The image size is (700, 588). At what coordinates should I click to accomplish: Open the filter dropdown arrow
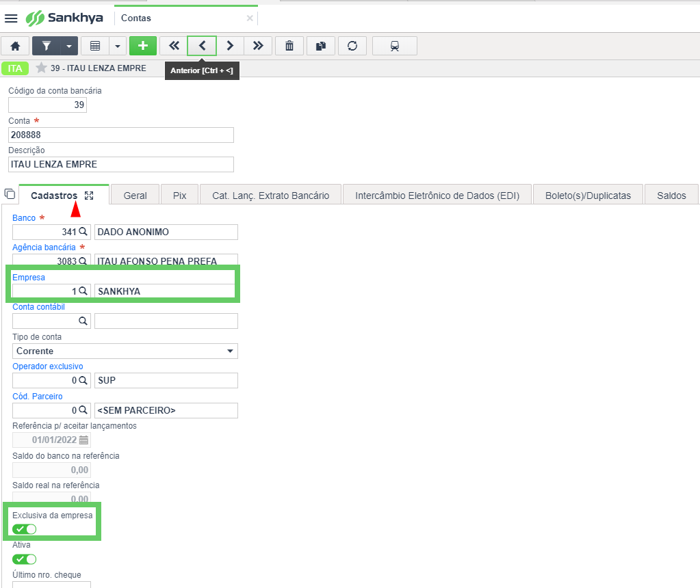69,46
